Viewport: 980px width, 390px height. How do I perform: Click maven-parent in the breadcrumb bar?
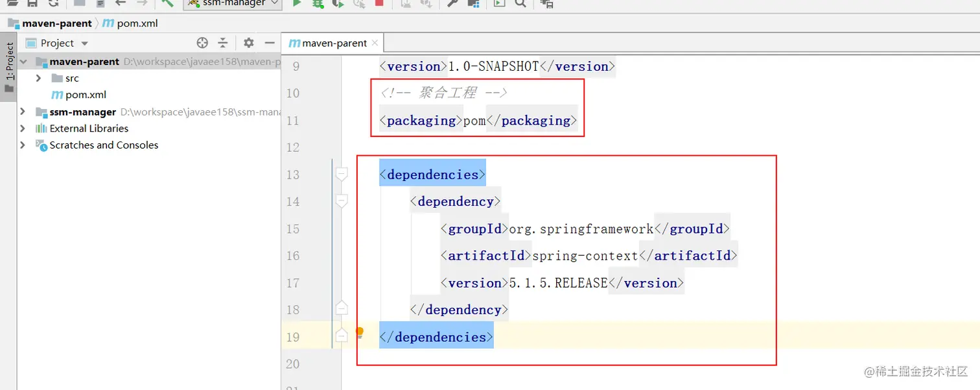[50, 23]
